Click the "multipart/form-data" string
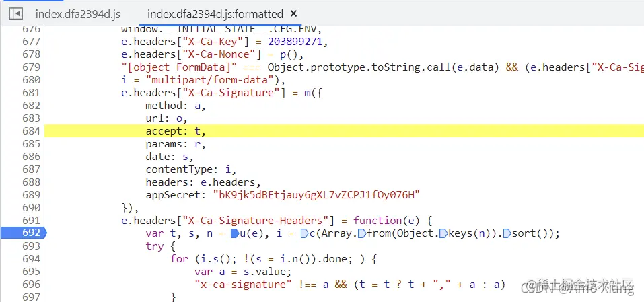Screen dimensions: 644x302 pos(210,80)
